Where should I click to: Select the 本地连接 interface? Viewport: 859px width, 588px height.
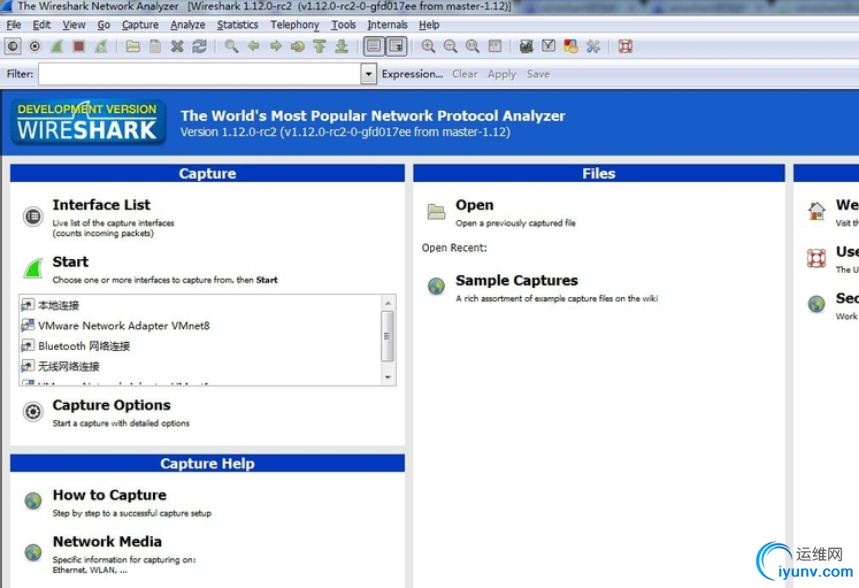(59, 305)
